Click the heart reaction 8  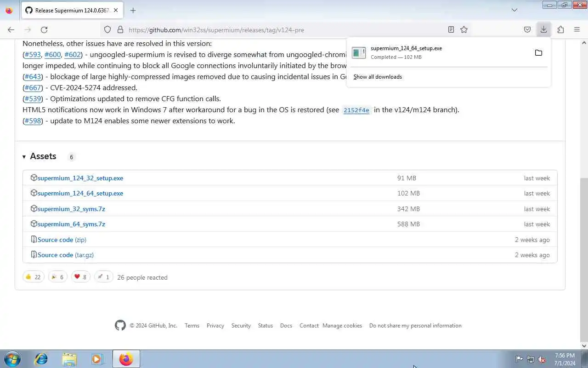click(80, 277)
